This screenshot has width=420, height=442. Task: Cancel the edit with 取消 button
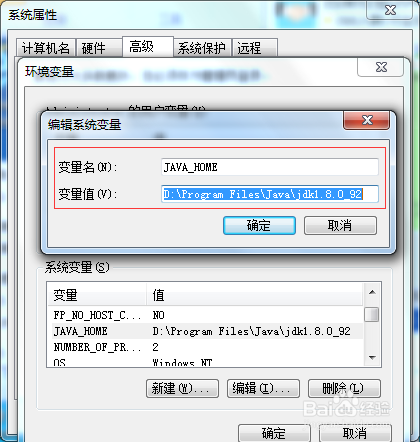(340, 226)
